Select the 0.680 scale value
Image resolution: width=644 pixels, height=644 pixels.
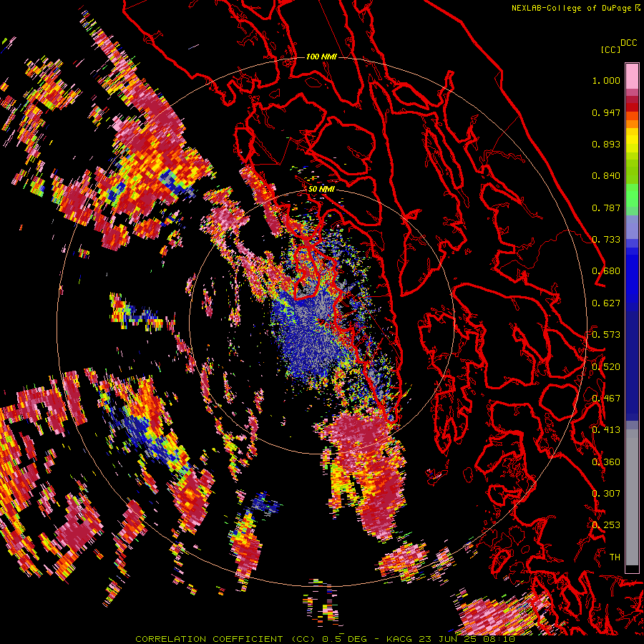click(606, 271)
